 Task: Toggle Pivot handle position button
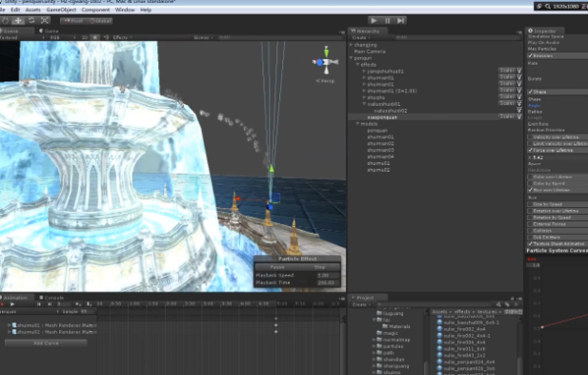[73, 21]
